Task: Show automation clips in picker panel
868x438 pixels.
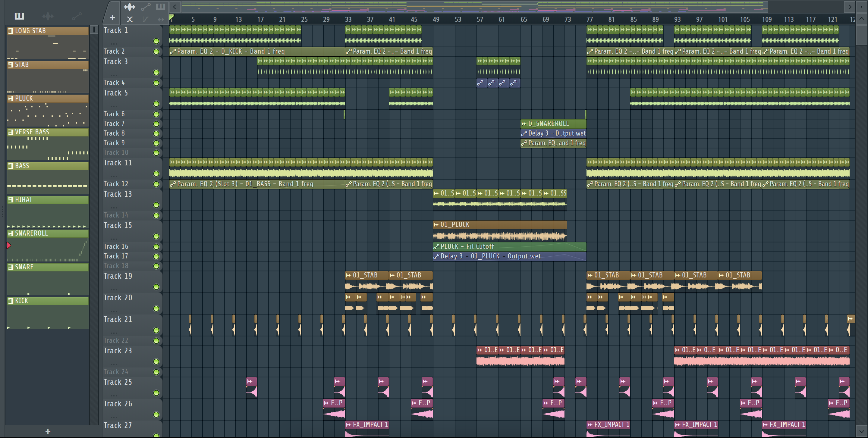Action: pos(77,16)
